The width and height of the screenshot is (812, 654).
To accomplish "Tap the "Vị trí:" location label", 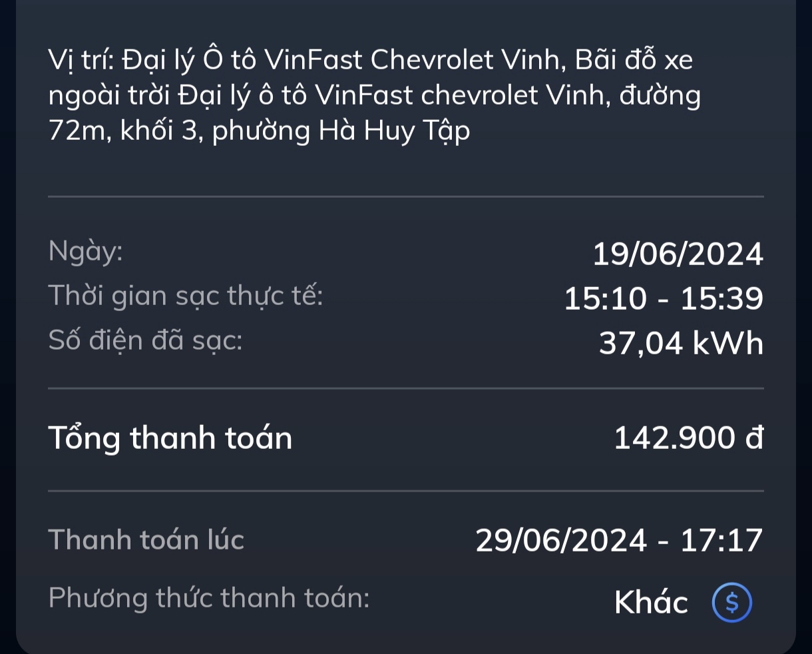I will tap(83, 61).
